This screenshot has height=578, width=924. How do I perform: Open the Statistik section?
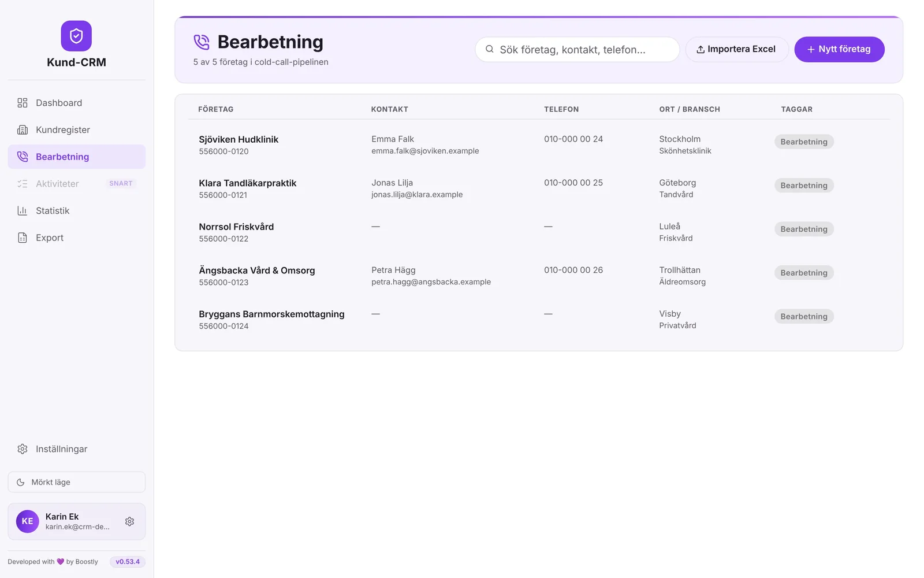click(x=76, y=211)
